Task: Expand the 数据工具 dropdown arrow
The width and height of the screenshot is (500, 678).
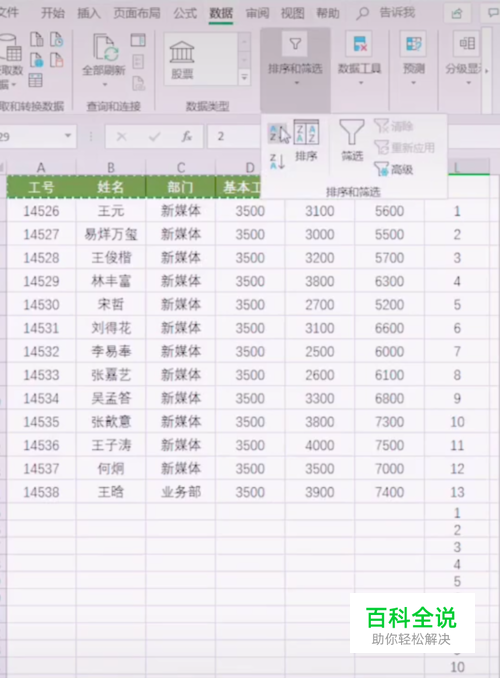Action: tap(361, 82)
